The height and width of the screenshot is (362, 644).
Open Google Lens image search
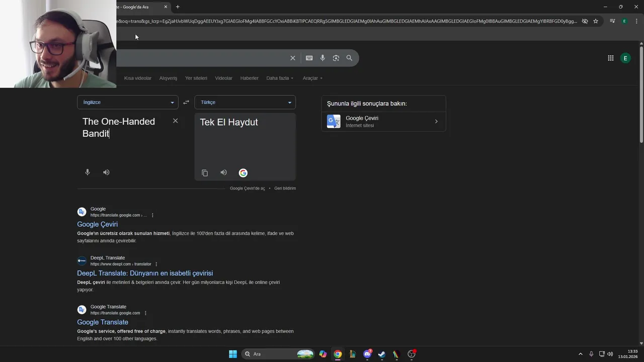click(x=336, y=58)
